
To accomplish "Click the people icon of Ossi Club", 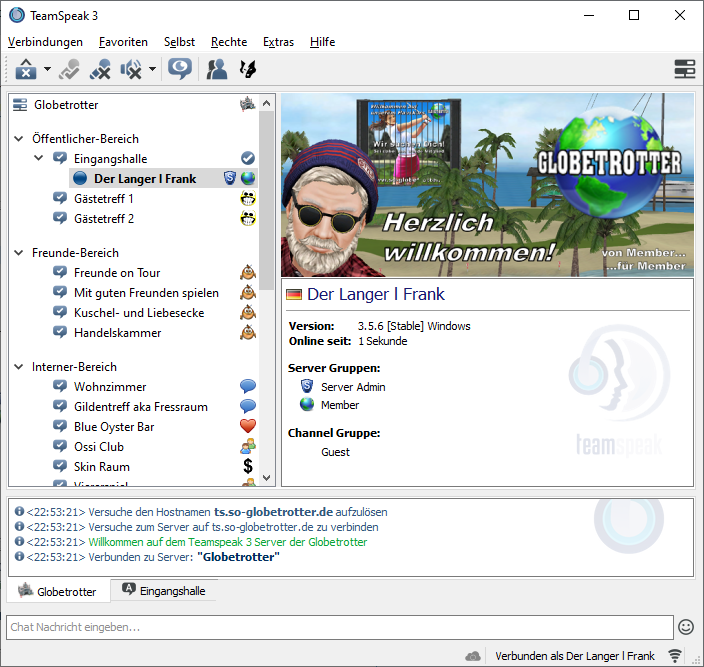I will point(248,446).
